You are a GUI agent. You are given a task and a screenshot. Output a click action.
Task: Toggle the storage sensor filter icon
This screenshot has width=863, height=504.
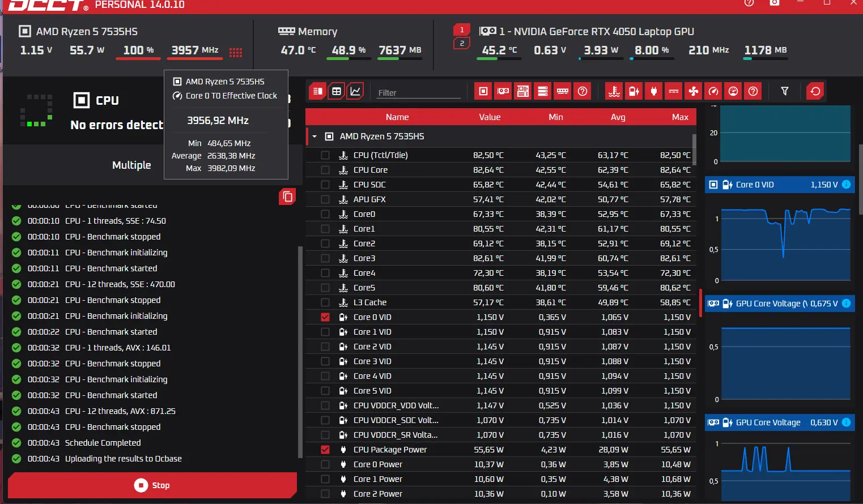click(543, 91)
